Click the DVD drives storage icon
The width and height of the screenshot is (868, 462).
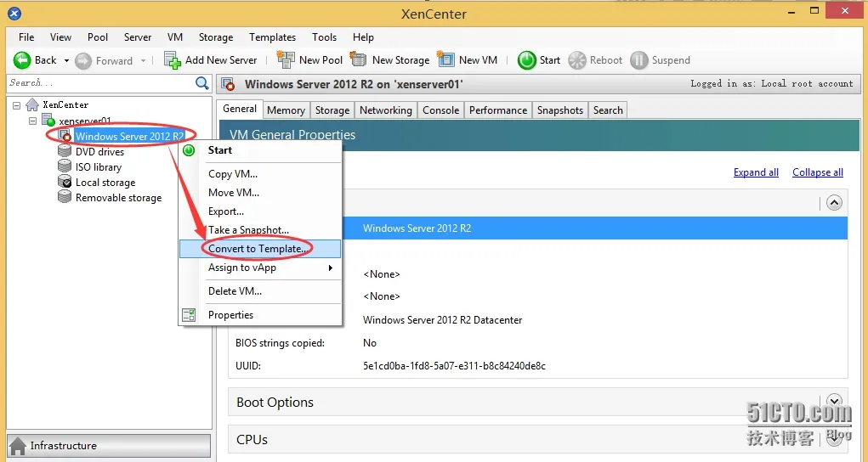[65, 151]
